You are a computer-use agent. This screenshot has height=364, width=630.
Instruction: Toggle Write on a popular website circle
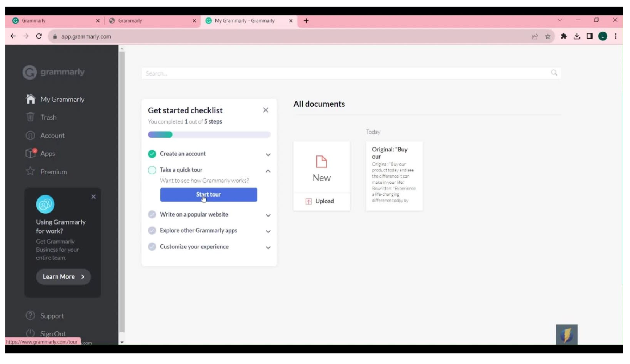click(152, 215)
